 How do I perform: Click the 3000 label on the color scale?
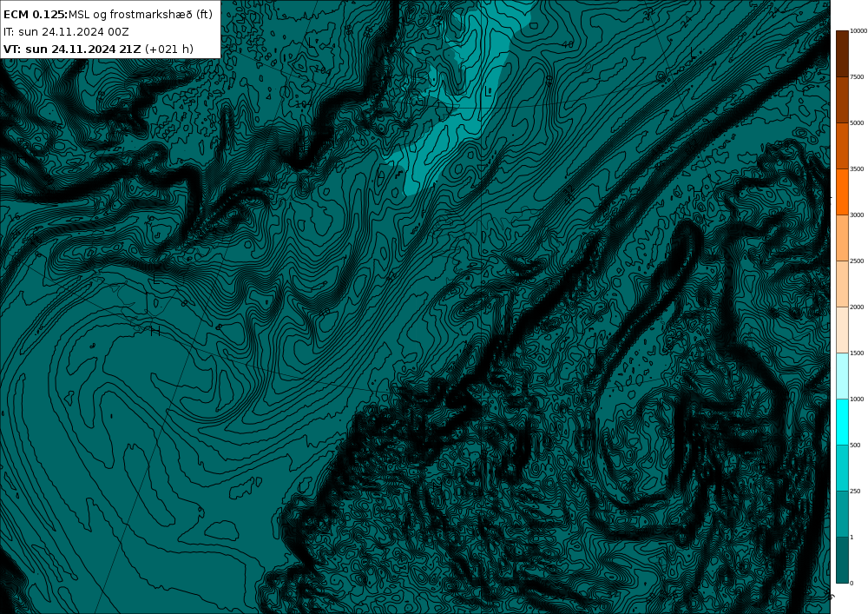click(x=857, y=215)
